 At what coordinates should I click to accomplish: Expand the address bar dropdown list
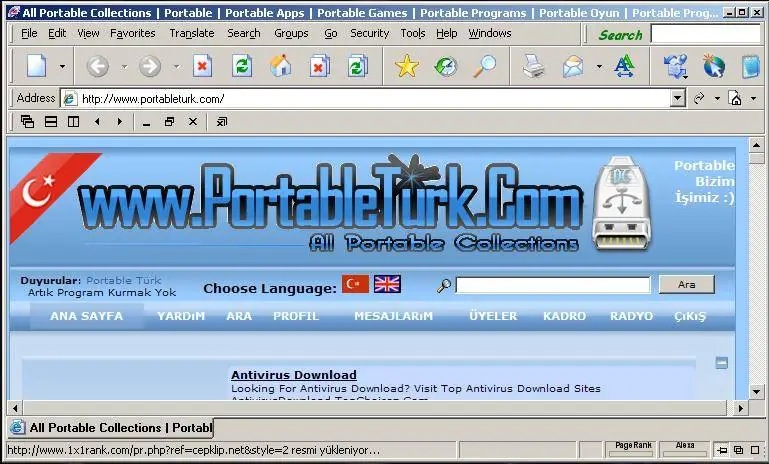click(x=677, y=99)
